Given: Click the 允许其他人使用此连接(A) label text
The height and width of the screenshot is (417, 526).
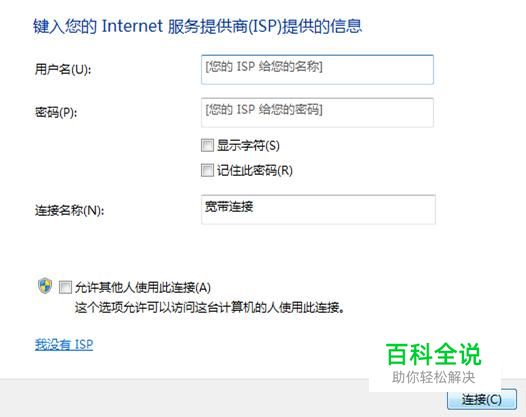Looking at the screenshot, I should point(143,288).
